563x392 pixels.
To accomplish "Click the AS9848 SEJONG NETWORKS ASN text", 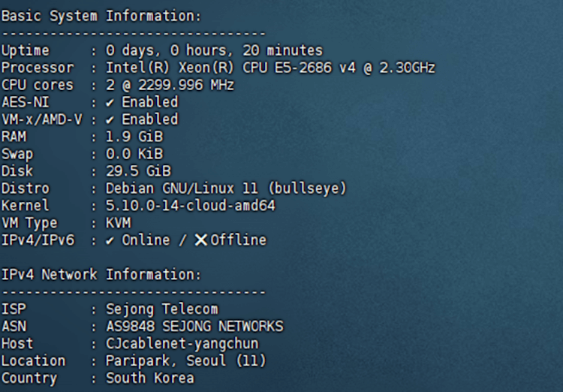I will (x=194, y=327).
